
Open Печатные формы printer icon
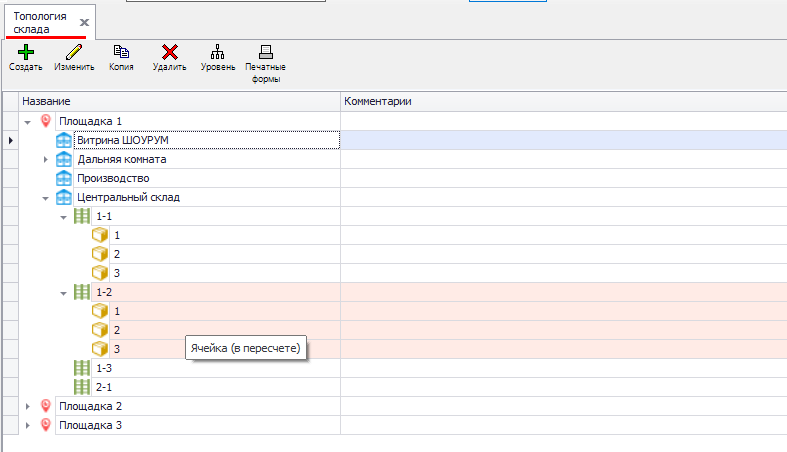pos(265,52)
